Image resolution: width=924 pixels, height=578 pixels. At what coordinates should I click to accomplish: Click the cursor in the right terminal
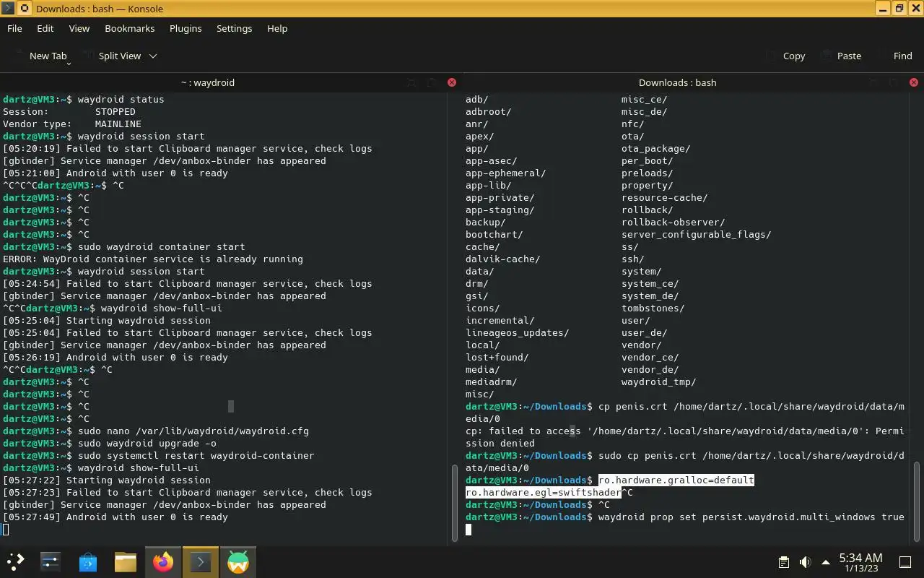[468, 530]
